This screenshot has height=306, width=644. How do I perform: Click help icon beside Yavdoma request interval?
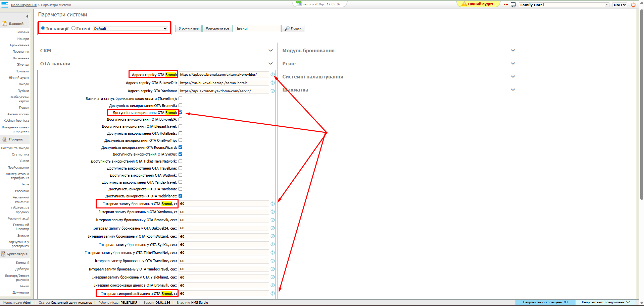click(x=273, y=212)
